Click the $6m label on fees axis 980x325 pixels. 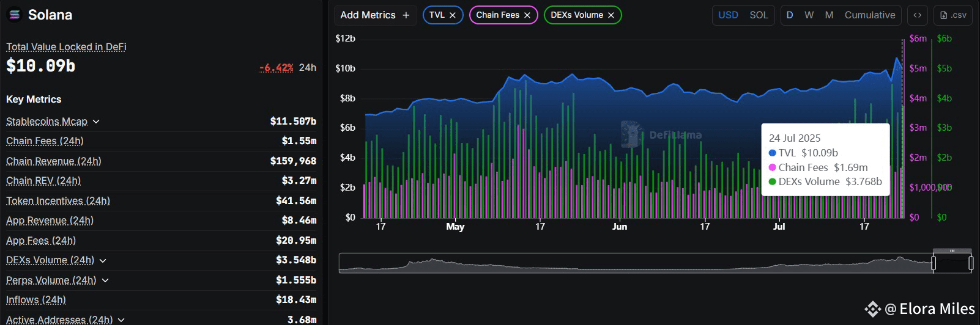coord(918,38)
